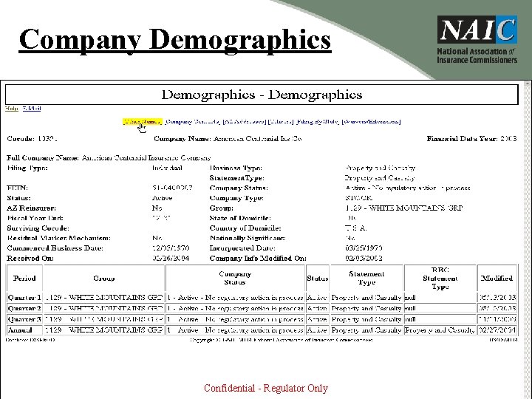This screenshot has width=532, height=399.
Task: Open the Help link
Action: click(12, 109)
